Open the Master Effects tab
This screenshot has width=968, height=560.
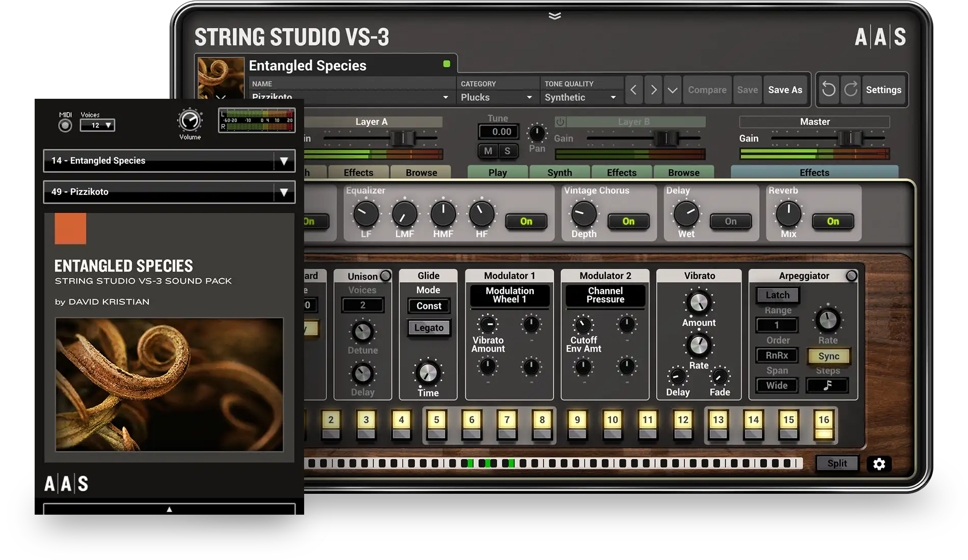pos(815,173)
